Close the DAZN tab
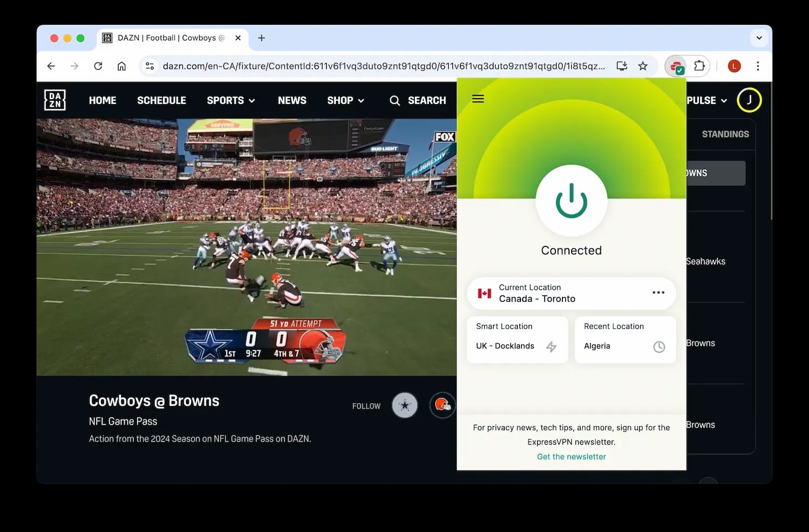Screen dimensions: 809x532 tap(238, 38)
